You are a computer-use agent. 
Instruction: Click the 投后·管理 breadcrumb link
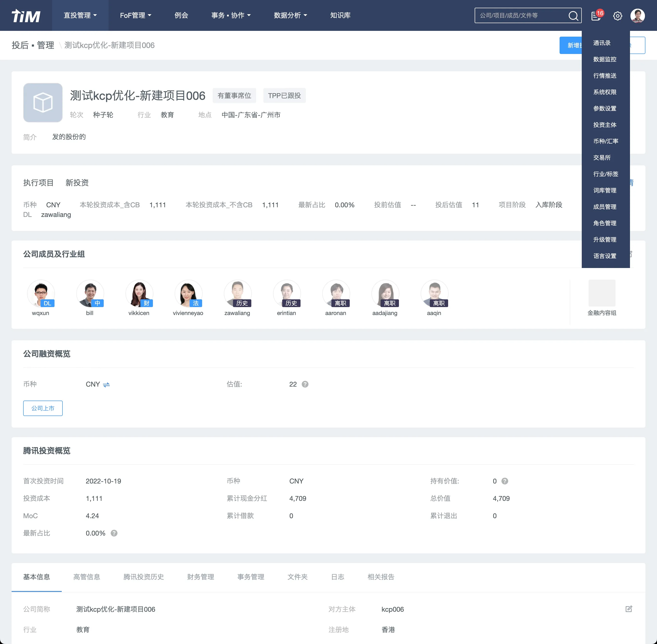click(33, 45)
